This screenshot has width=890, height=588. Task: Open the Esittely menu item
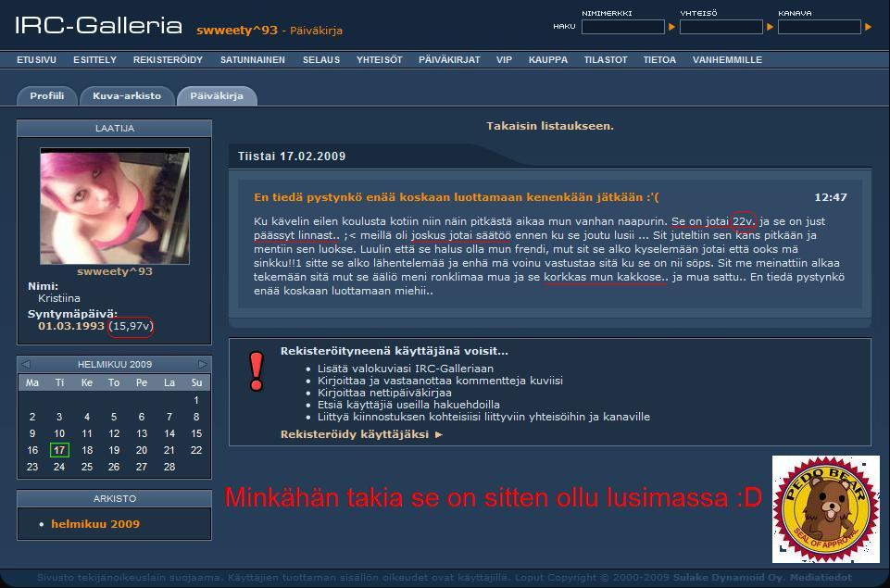[x=94, y=59]
